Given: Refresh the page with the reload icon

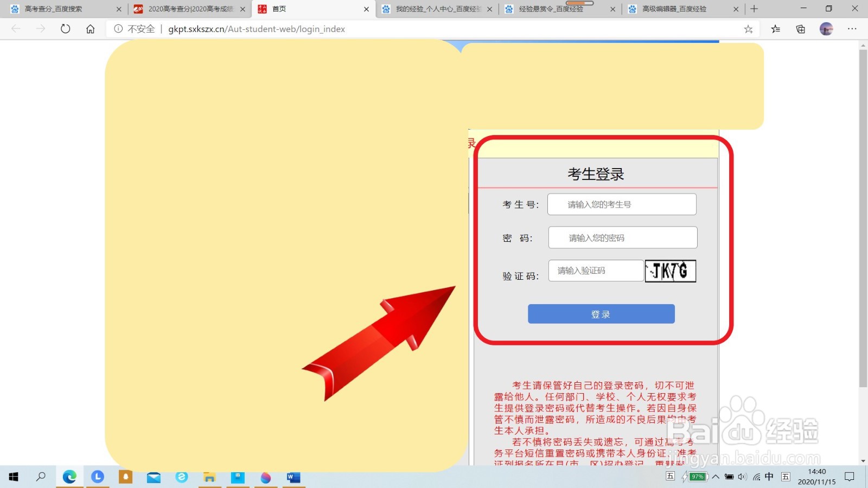Looking at the screenshot, I should point(66,29).
